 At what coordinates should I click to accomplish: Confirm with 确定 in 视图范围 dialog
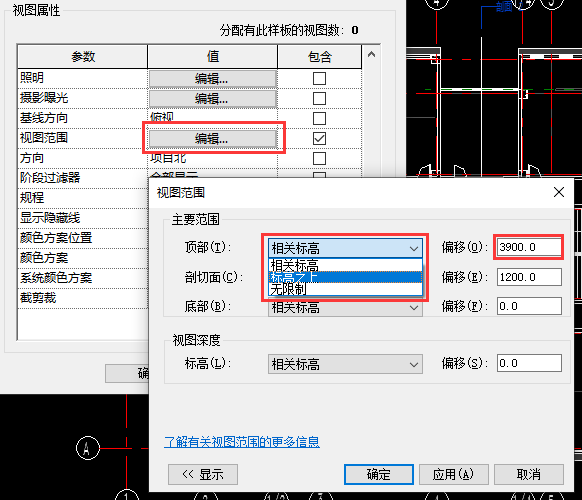click(x=379, y=474)
